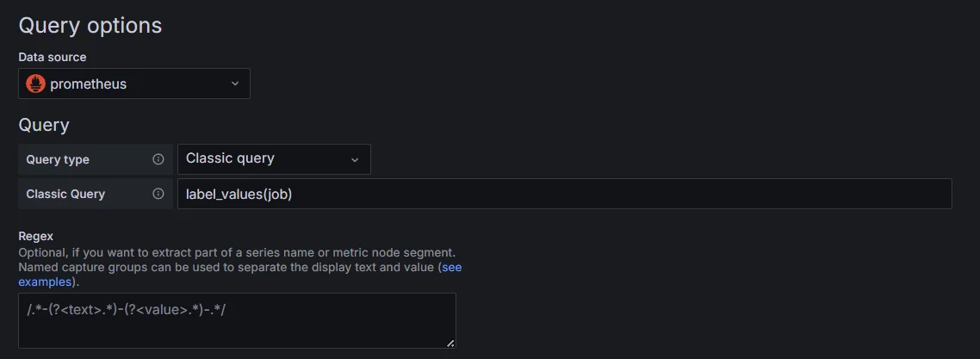Click the Prometheus flame logo icon
Image resolution: width=980 pixels, height=359 pixels.
click(35, 84)
